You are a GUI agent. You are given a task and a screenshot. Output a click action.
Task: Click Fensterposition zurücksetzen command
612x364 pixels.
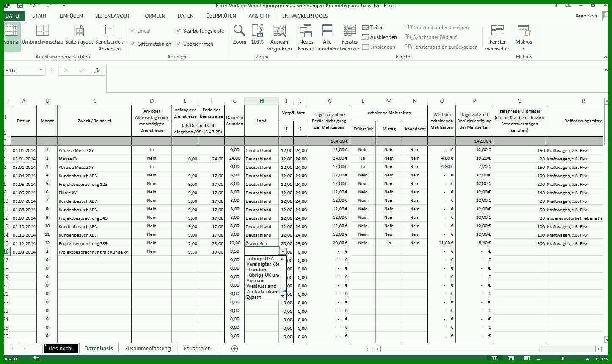coord(441,47)
